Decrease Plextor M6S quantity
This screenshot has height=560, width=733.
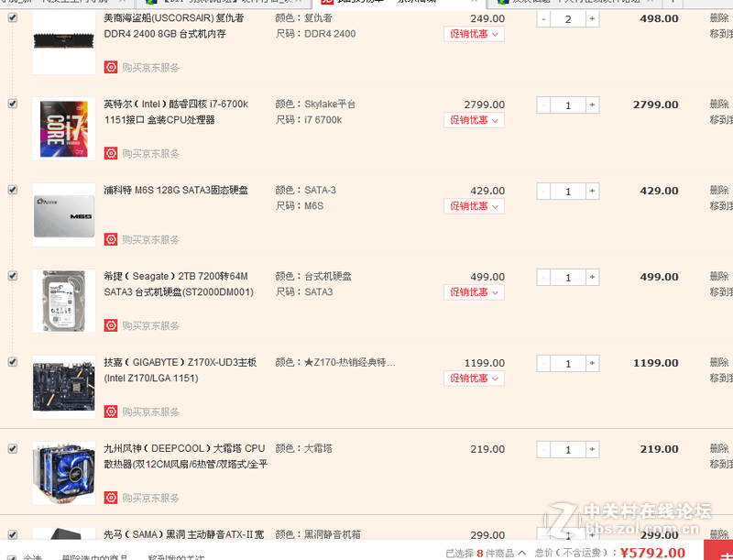click(x=543, y=192)
